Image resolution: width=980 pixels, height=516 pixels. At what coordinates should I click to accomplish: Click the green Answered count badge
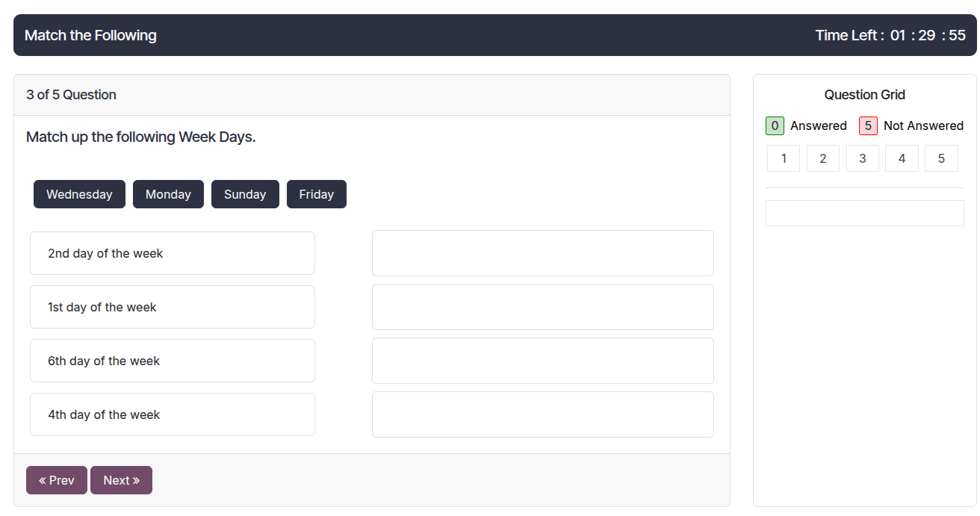click(x=775, y=125)
